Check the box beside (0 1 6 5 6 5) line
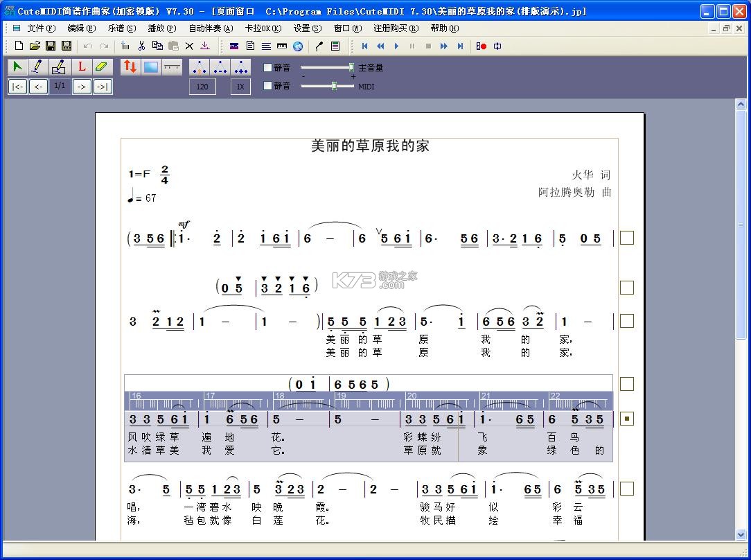 point(626,384)
